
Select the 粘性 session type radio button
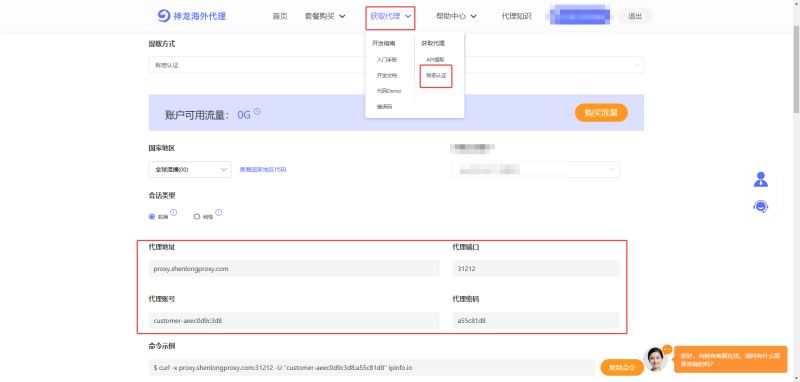point(197,217)
